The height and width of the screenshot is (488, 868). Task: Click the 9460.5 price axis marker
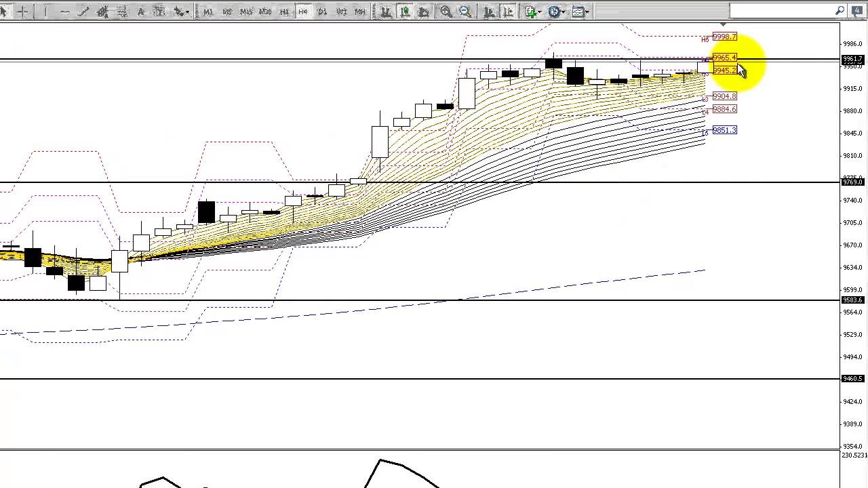point(852,379)
